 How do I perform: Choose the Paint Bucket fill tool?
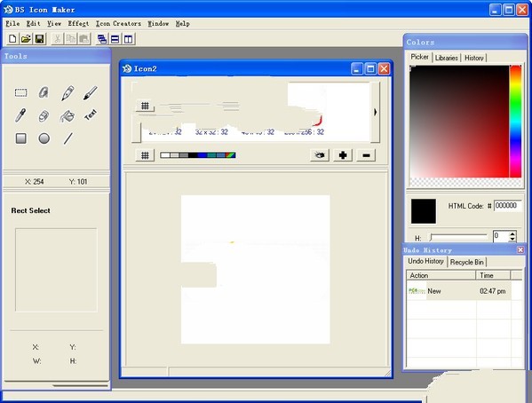click(x=67, y=116)
